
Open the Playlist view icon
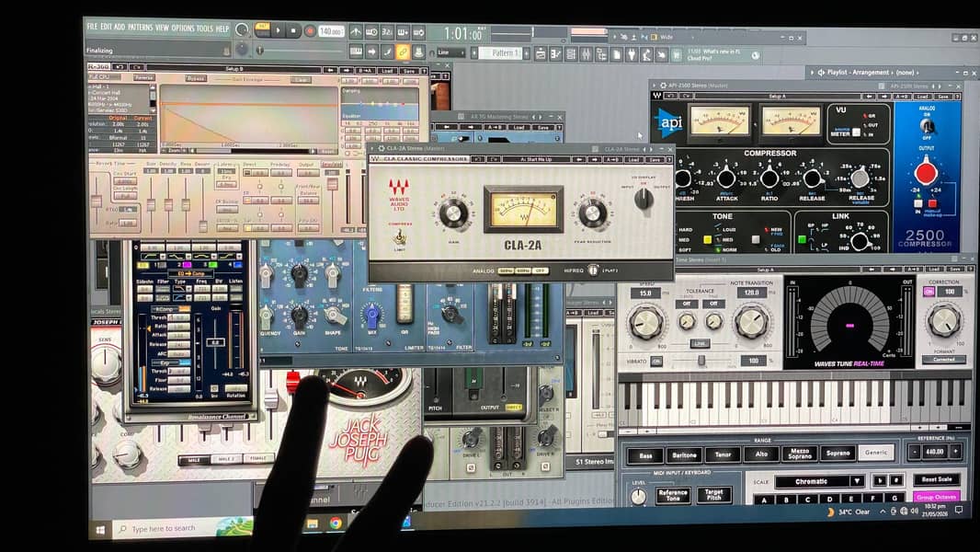[x=541, y=54]
